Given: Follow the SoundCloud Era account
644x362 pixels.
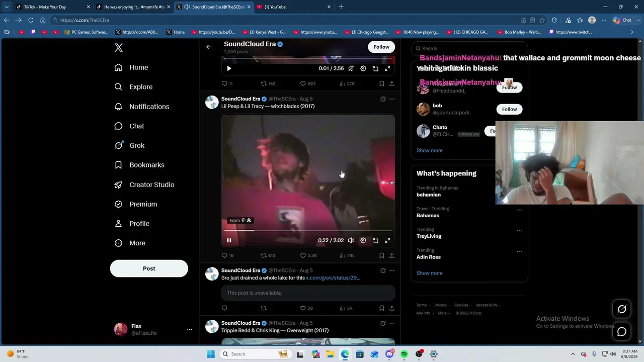Looking at the screenshot, I should pyautogui.click(x=381, y=47).
